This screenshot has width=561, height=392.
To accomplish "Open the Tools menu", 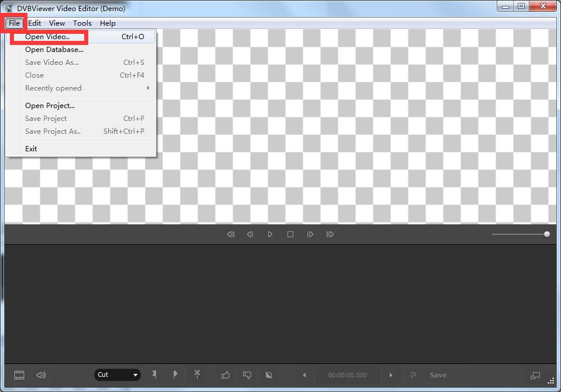I will (x=82, y=23).
